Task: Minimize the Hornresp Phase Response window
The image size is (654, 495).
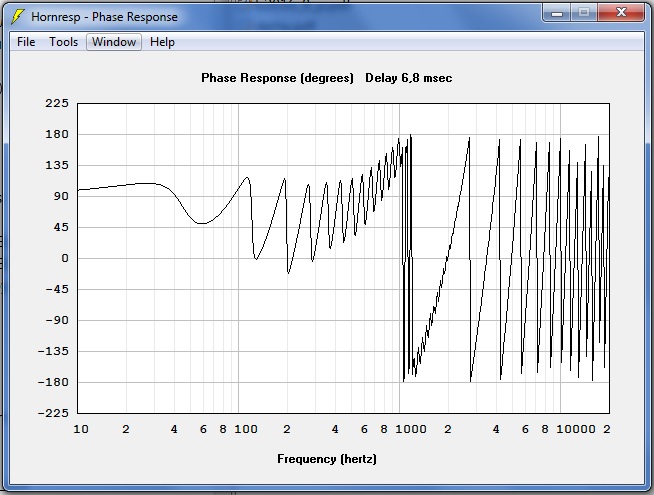Action: point(557,13)
